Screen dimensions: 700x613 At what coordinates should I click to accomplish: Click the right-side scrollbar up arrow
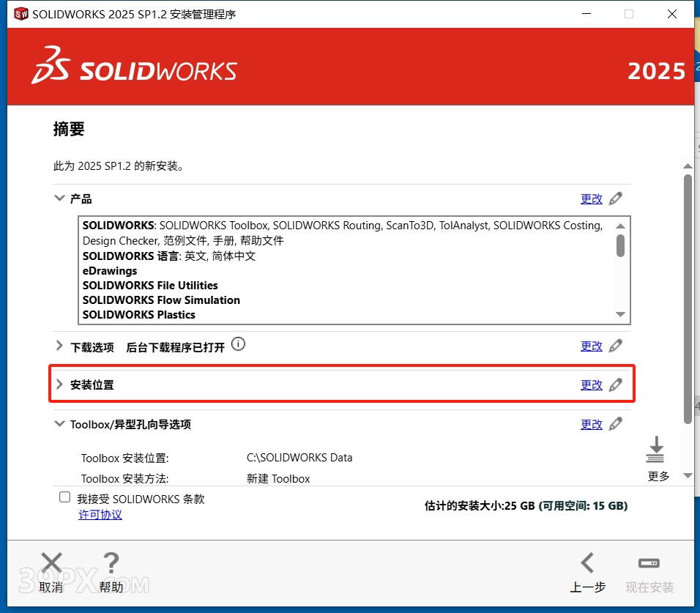point(688,166)
